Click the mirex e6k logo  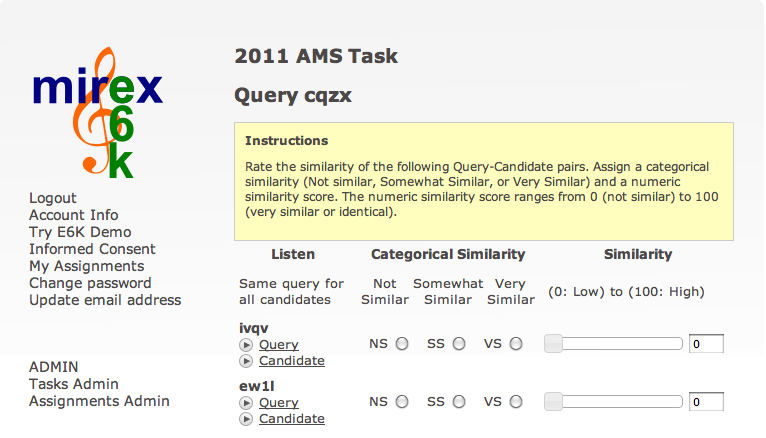point(98,112)
